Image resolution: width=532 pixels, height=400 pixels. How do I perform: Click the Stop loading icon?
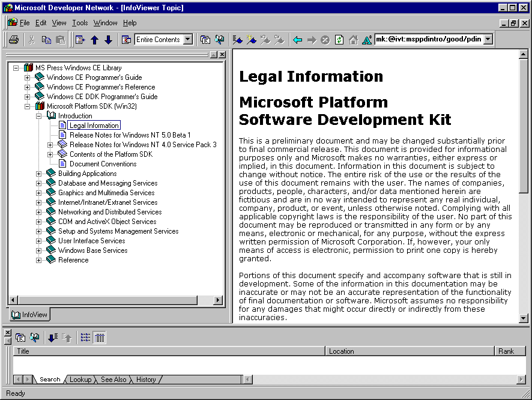325,40
